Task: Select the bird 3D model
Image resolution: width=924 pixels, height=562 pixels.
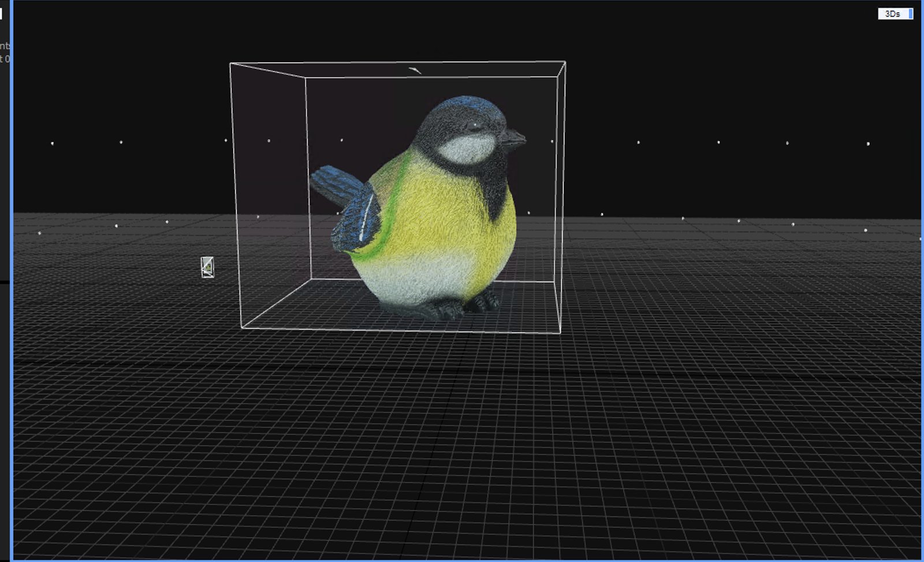Action: point(419,208)
